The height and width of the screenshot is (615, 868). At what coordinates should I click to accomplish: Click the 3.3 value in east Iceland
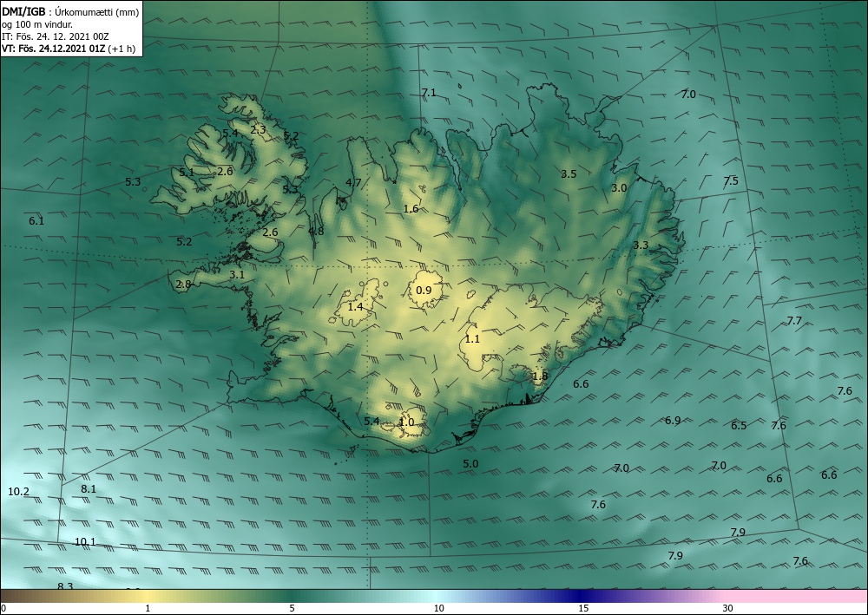click(641, 245)
